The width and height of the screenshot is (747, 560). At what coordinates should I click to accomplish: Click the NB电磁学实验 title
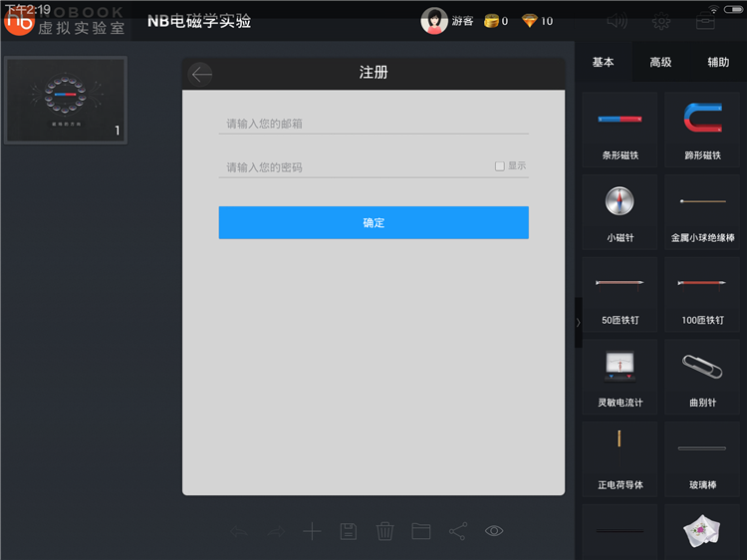(199, 21)
